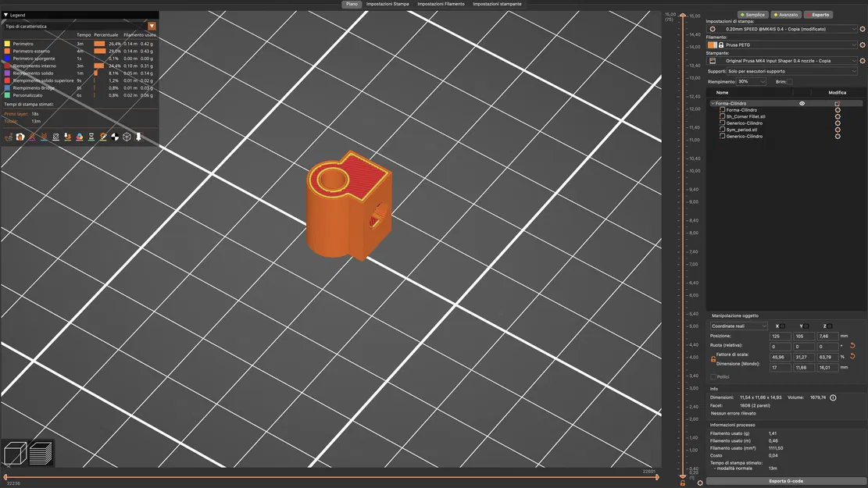This screenshot has height=488, width=868.
Task: Collapse the Legend panel triangle
Action: point(5,15)
